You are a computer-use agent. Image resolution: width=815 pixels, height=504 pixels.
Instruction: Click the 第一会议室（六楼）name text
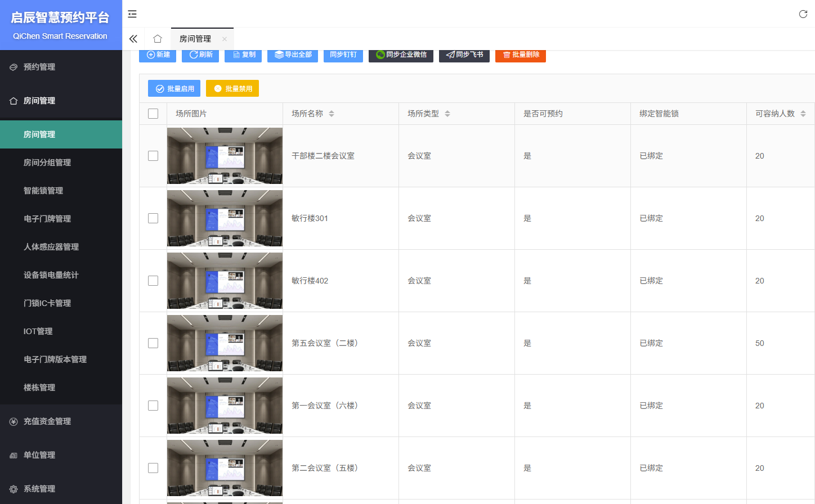pyautogui.click(x=325, y=406)
